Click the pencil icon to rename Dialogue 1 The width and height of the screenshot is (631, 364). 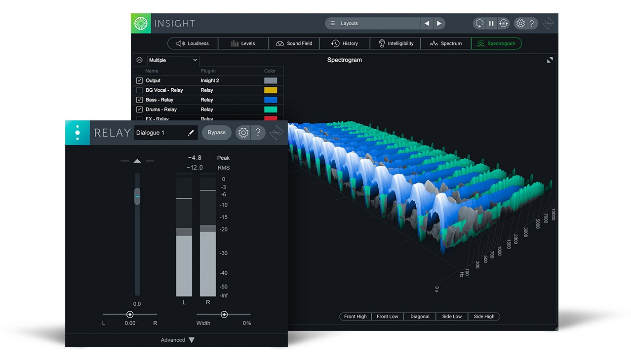point(191,133)
